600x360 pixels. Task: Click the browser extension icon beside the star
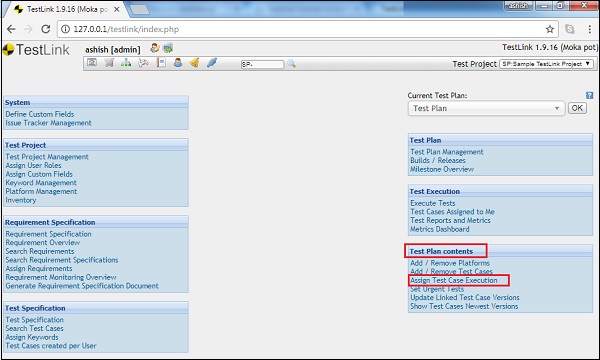coord(570,29)
